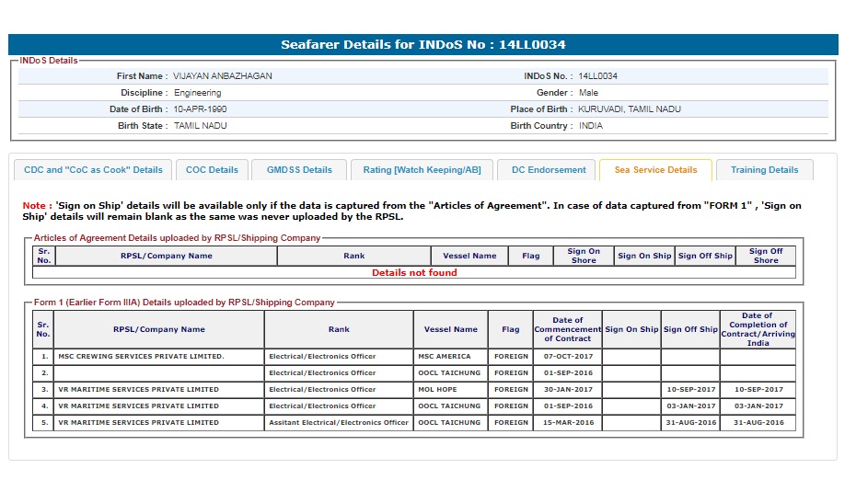Click the MOL HOPE vessel name cell
The height and width of the screenshot is (480, 868).
[438, 390]
